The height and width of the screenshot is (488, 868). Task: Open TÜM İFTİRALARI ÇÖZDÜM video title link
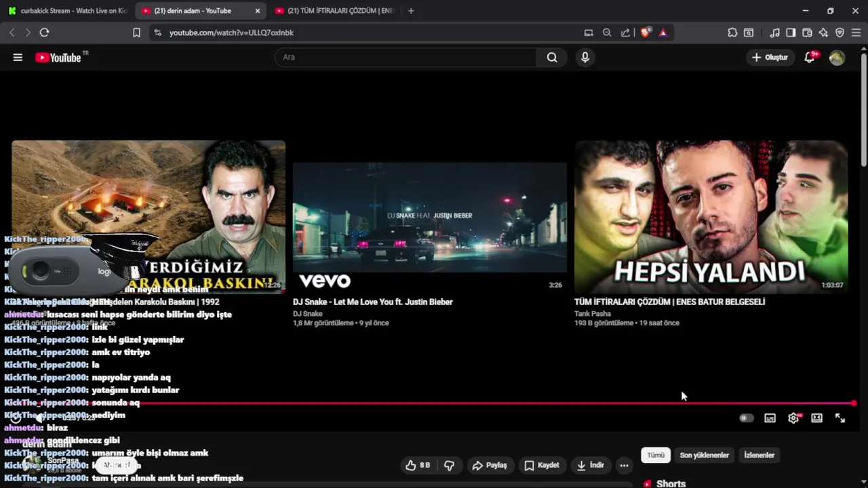pos(669,302)
